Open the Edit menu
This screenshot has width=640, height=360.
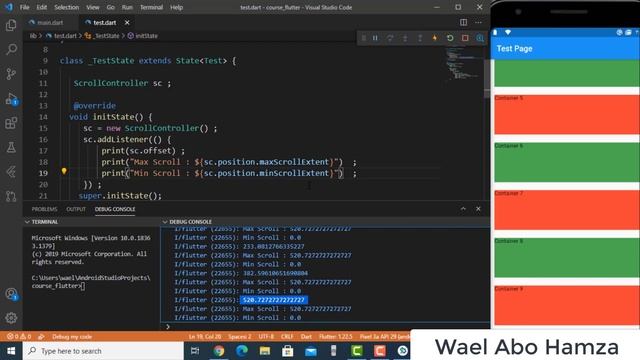click(x=42, y=7)
